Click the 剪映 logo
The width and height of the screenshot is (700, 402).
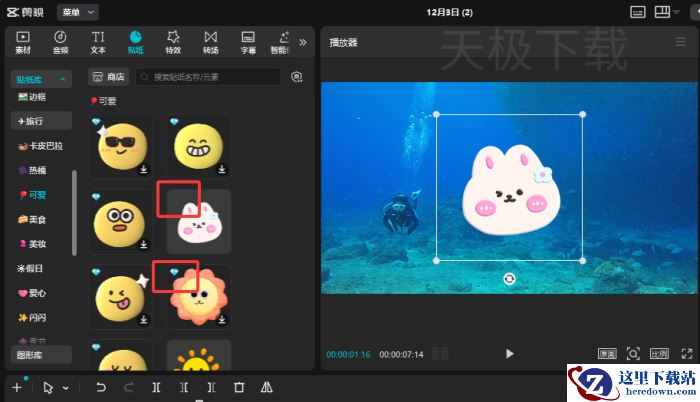click(25, 12)
